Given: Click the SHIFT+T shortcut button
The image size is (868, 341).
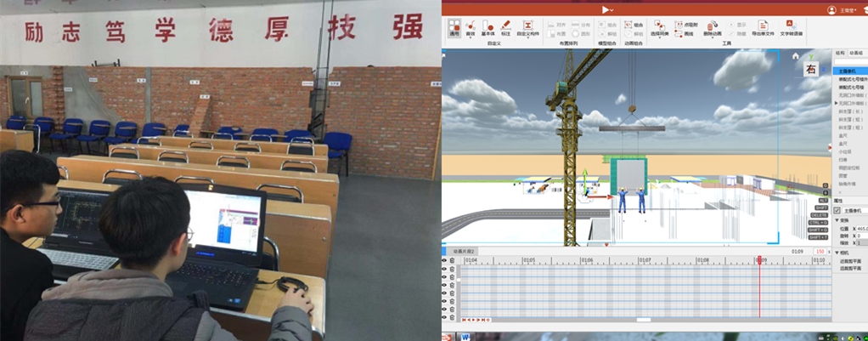Looking at the screenshot, I should coord(819,236).
